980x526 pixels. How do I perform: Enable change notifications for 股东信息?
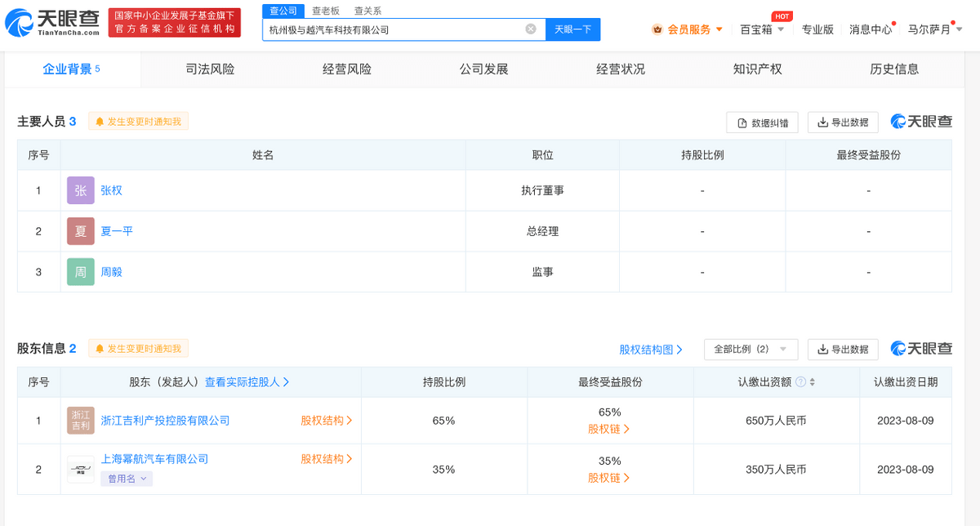138,349
